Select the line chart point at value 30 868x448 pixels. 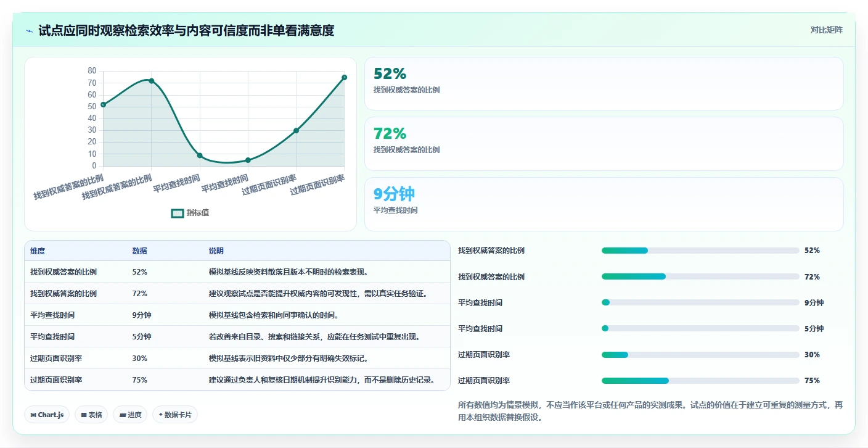pyautogui.click(x=296, y=130)
